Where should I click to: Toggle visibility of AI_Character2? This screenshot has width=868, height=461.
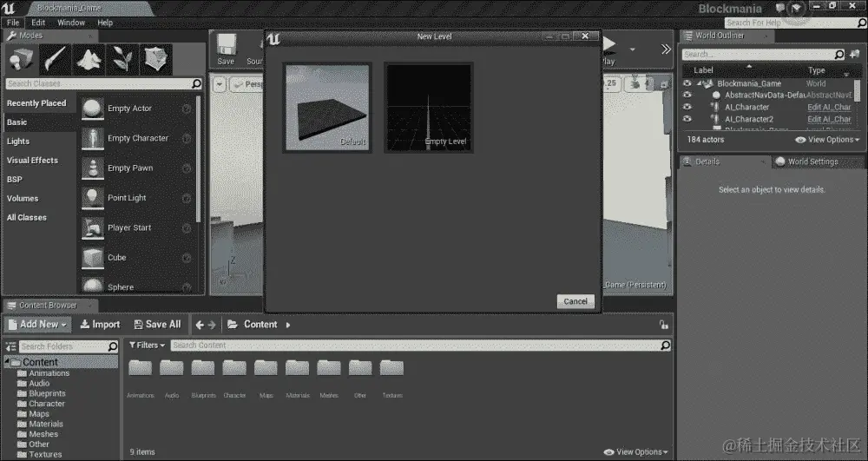[x=687, y=119]
